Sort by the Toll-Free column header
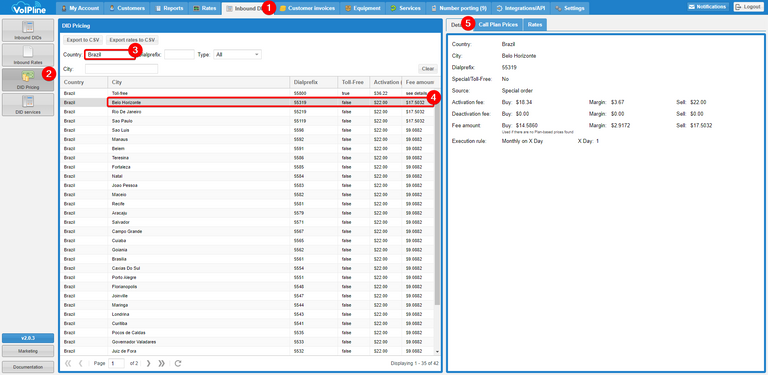Viewport: 768px width, 375px height. (x=354, y=82)
